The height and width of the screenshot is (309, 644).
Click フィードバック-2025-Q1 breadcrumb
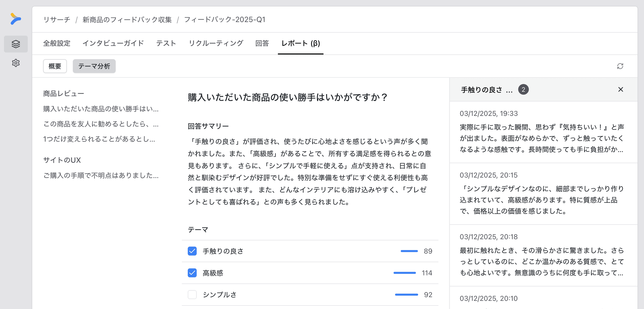pyautogui.click(x=224, y=20)
